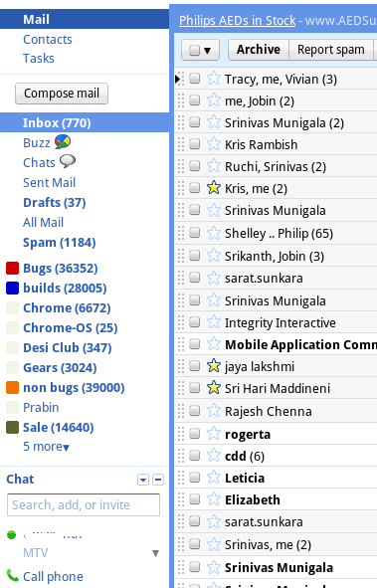Open the Prabin label

pyautogui.click(x=41, y=407)
